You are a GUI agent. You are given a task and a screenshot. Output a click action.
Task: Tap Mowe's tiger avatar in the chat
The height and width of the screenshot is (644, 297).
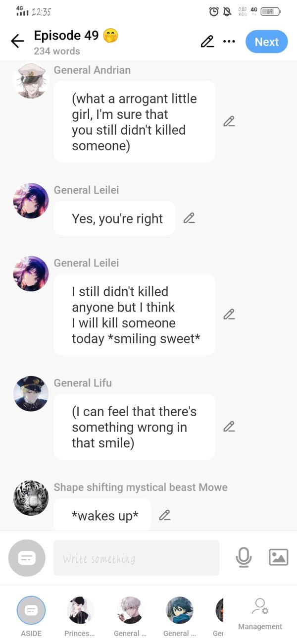pyautogui.click(x=31, y=497)
